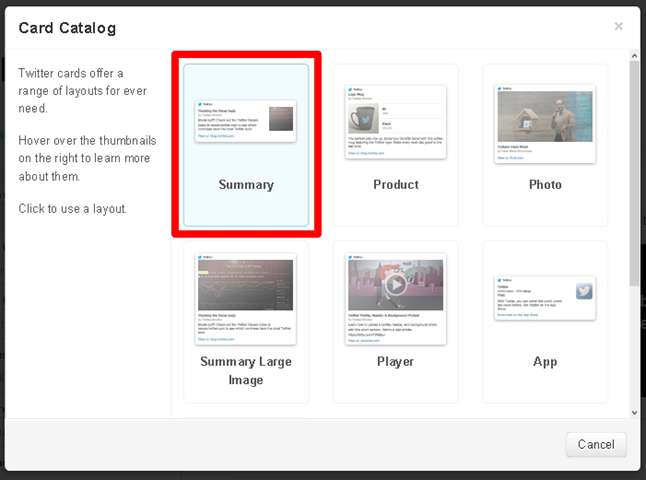Pick the Photo card layout

point(545,145)
